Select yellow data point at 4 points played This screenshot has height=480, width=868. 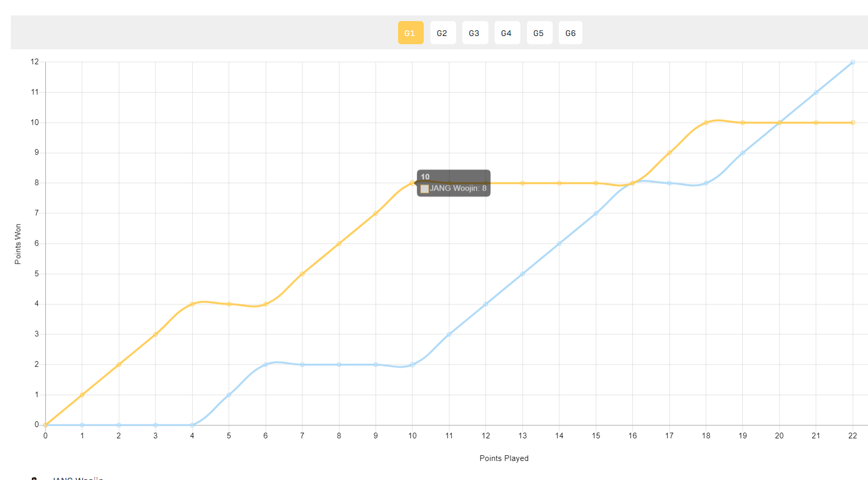coord(192,304)
